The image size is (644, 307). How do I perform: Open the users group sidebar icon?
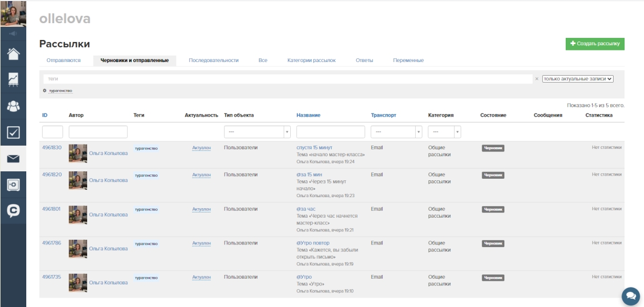point(13,106)
